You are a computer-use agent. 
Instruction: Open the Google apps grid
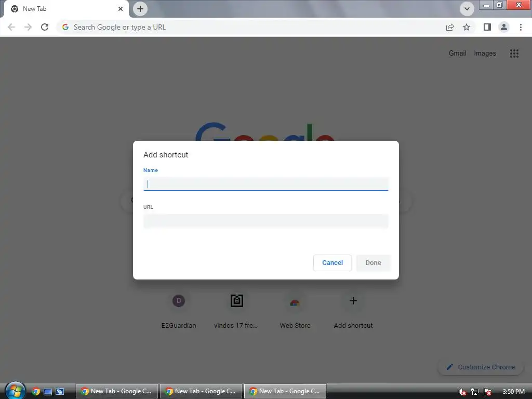(514, 54)
